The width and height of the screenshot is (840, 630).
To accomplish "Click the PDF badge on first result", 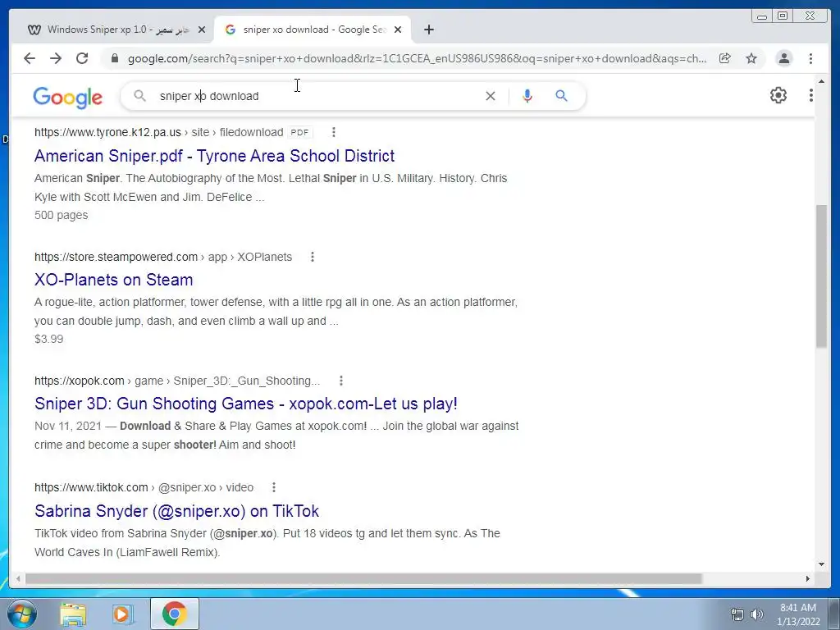I will 299,132.
